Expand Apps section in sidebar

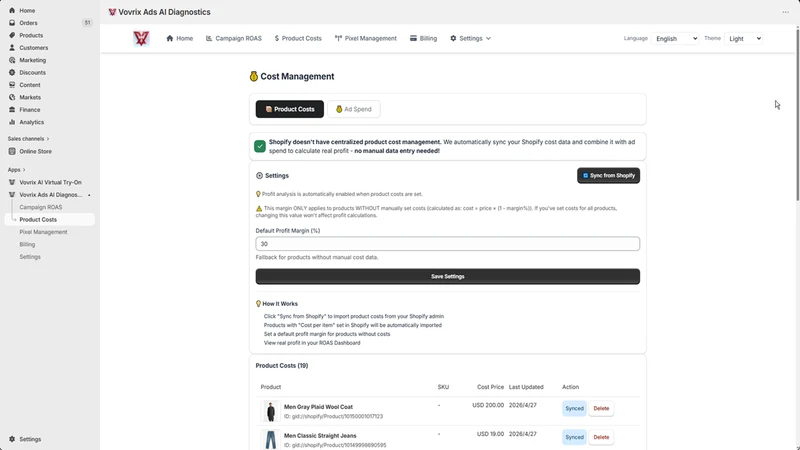(16, 170)
